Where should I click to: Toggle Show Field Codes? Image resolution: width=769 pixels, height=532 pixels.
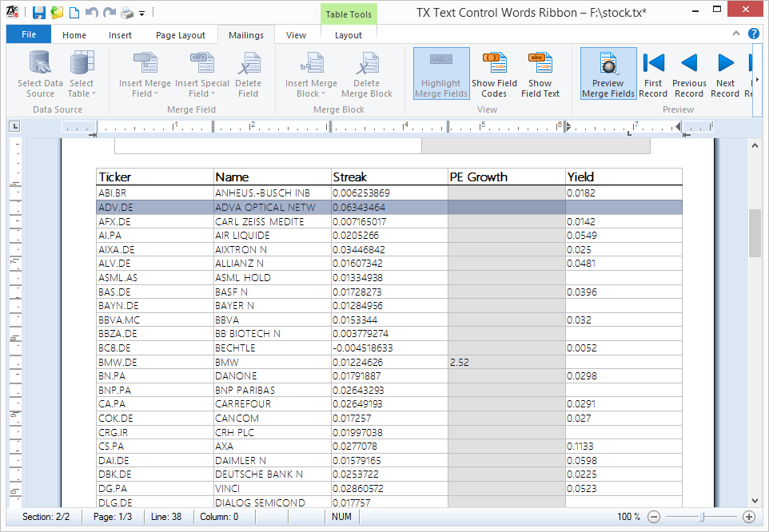494,74
